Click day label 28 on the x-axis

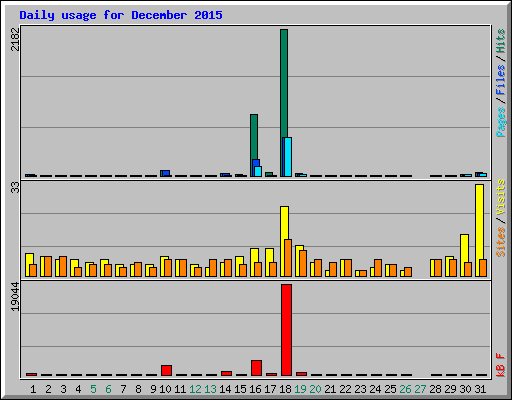point(435,389)
